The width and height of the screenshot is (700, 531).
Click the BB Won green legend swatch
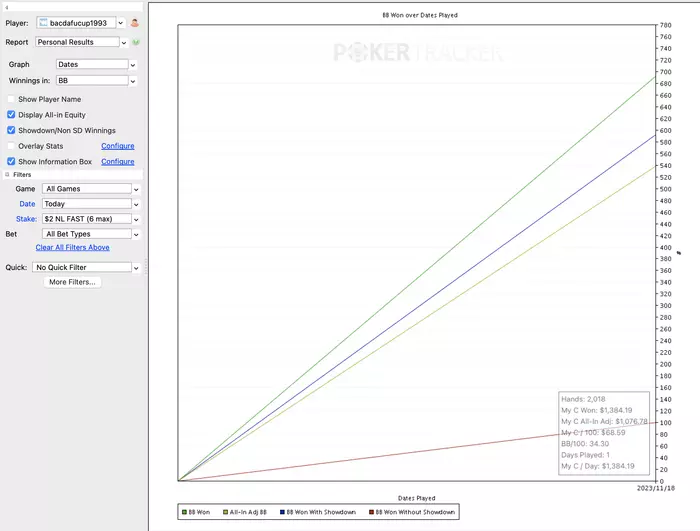(184, 512)
